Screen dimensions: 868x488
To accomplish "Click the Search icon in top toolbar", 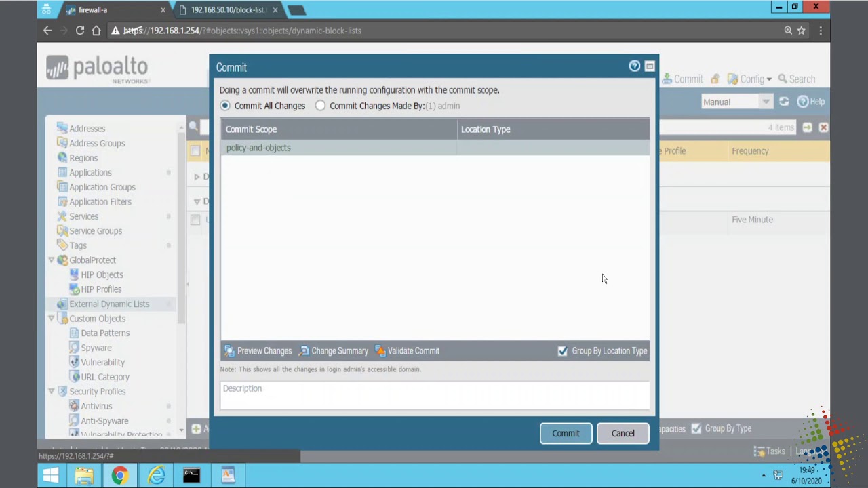I will [783, 79].
